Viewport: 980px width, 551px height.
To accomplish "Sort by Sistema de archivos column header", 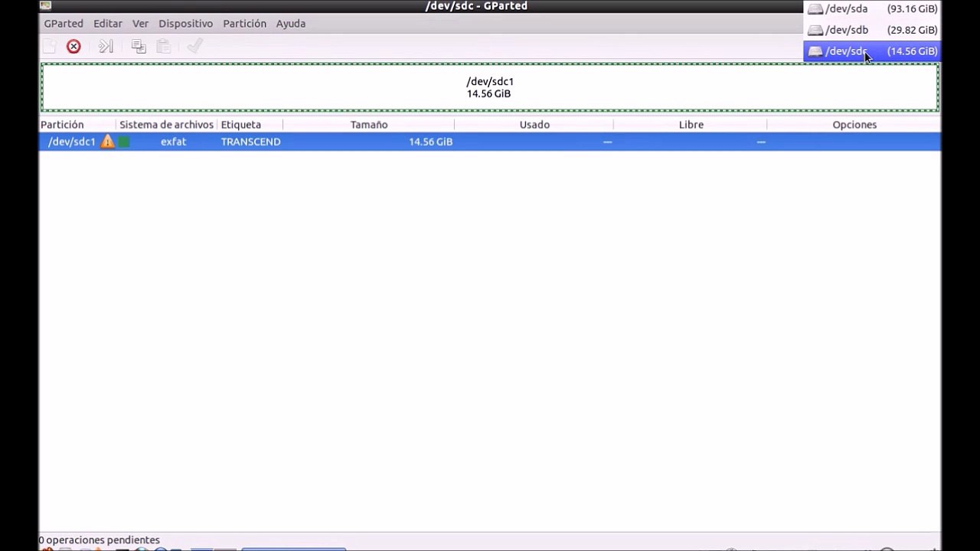I will [x=166, y=125].
